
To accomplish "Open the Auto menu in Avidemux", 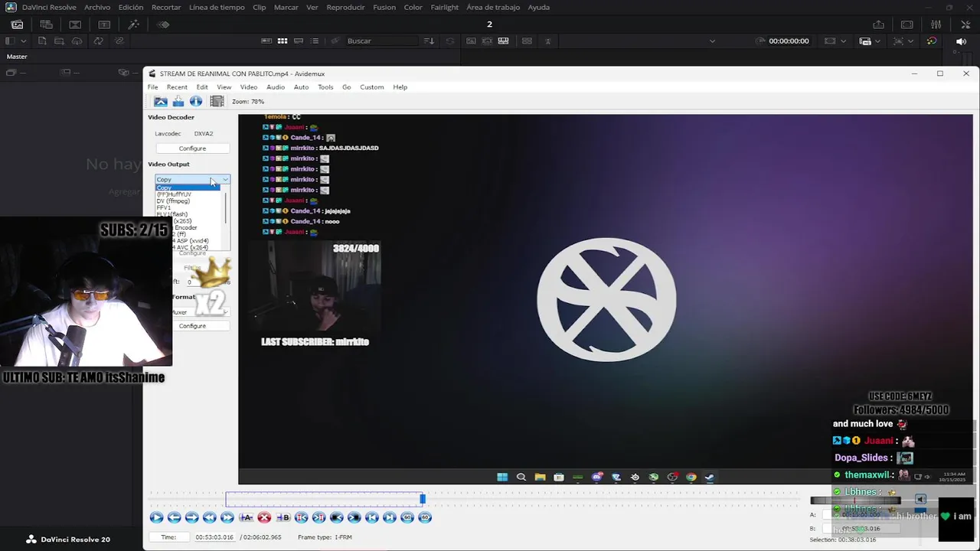I will pos(302,87).
